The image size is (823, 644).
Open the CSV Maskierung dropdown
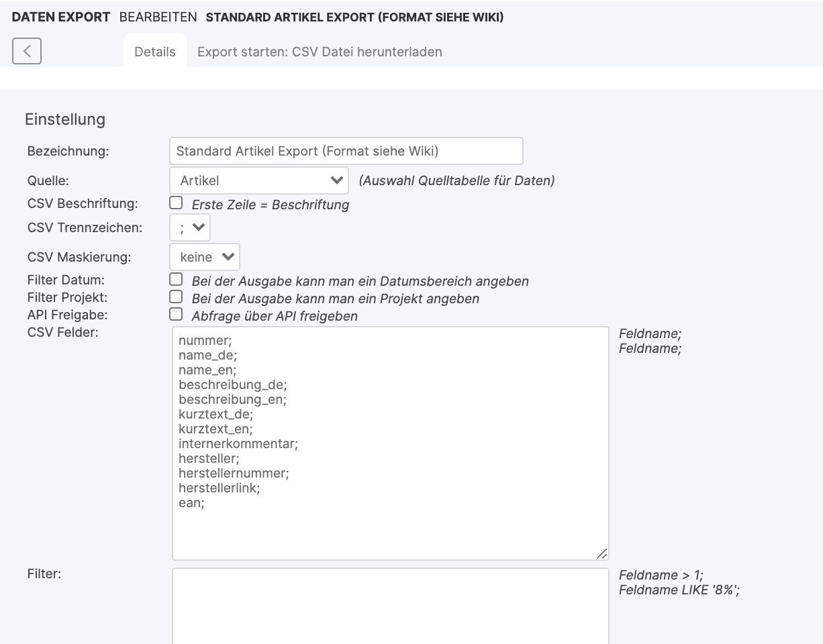pos(205,257)
